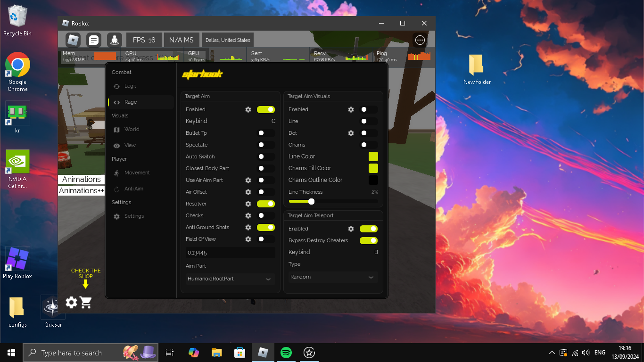Open the three-dots more menu in Roblox
Viewport: 644px width, 362px height.
[420, 40]
